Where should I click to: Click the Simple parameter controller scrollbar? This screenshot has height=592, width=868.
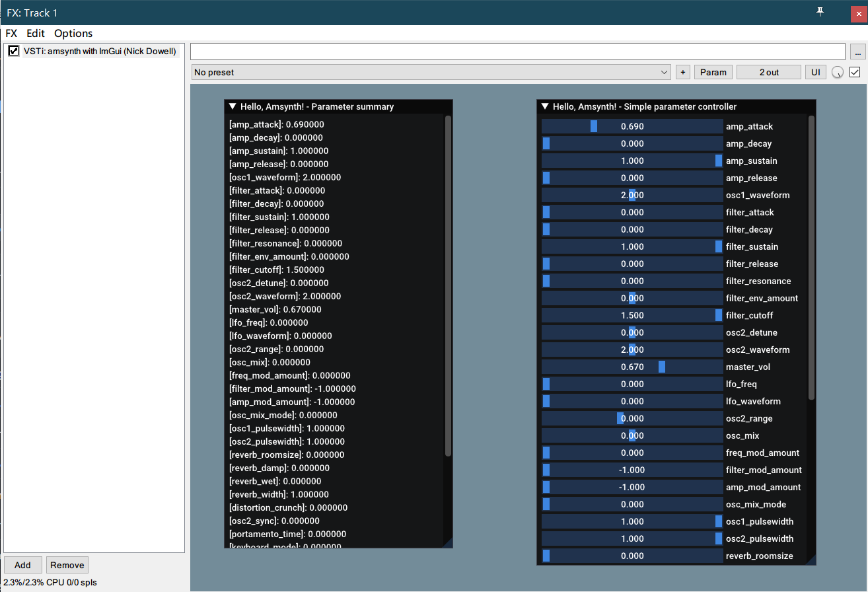pyautogui.click(x=811, y=258)
